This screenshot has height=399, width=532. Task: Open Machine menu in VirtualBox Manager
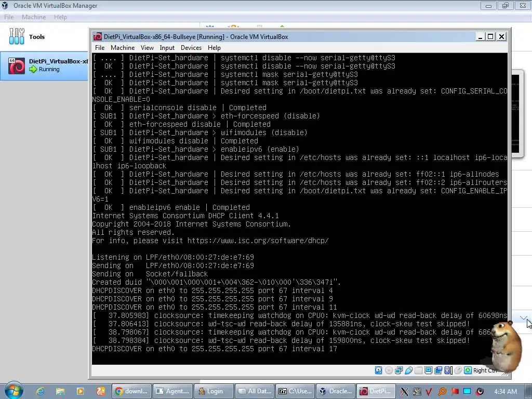click(34, 17)
